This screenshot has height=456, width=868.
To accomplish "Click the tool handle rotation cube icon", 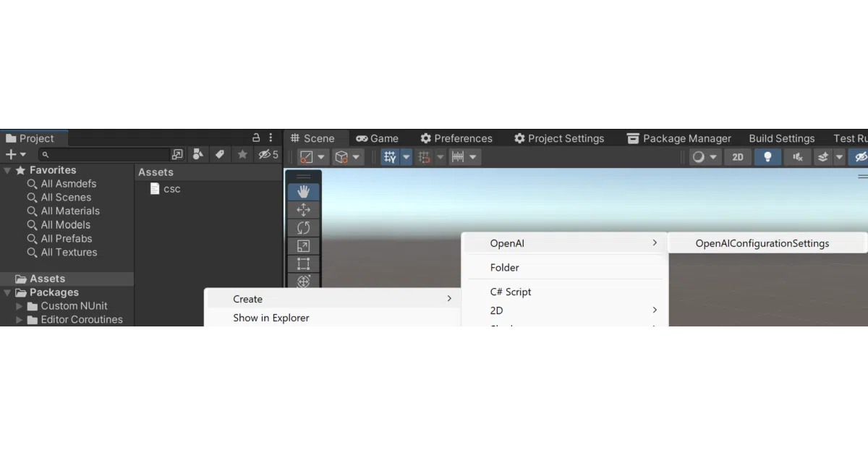I will pyautogui.click(x=341, y=157).
